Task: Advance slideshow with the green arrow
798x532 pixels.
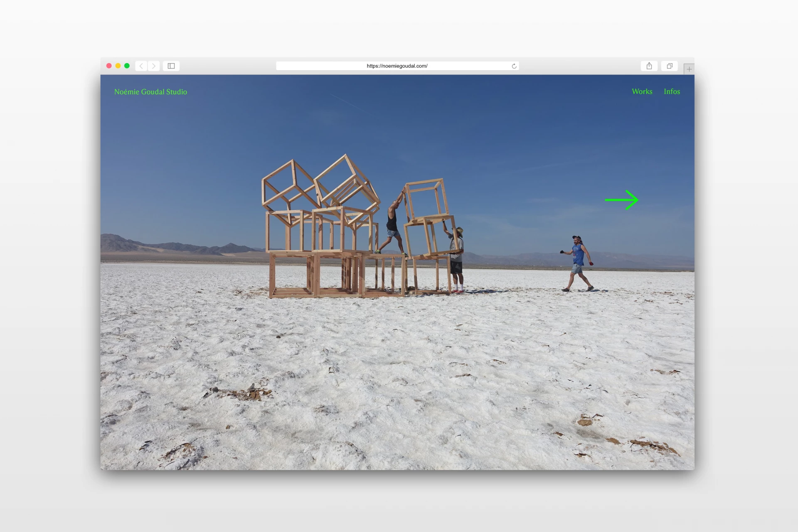Action: [x=621, y=200]
